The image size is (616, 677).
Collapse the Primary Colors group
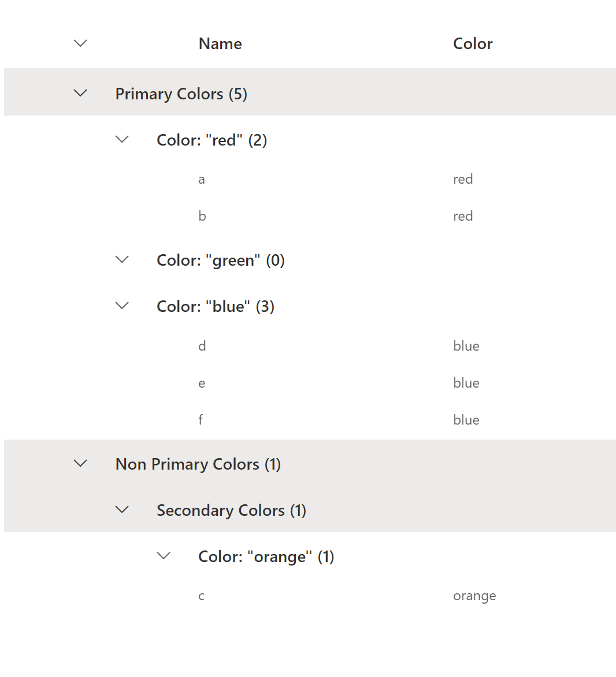pyautogui.click(x=80, y=92)
